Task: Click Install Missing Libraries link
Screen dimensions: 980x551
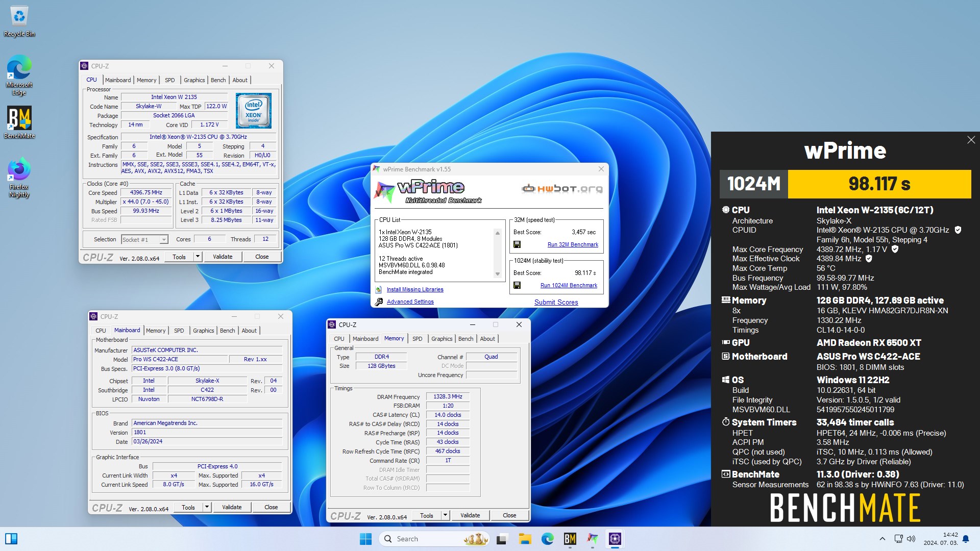Action: (x=415, y=289)
